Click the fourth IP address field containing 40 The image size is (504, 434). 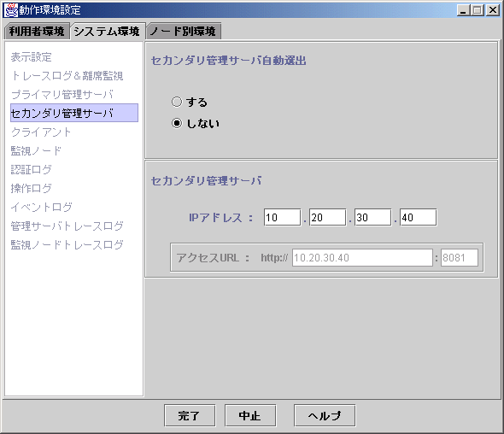click(x=419, y=217)
